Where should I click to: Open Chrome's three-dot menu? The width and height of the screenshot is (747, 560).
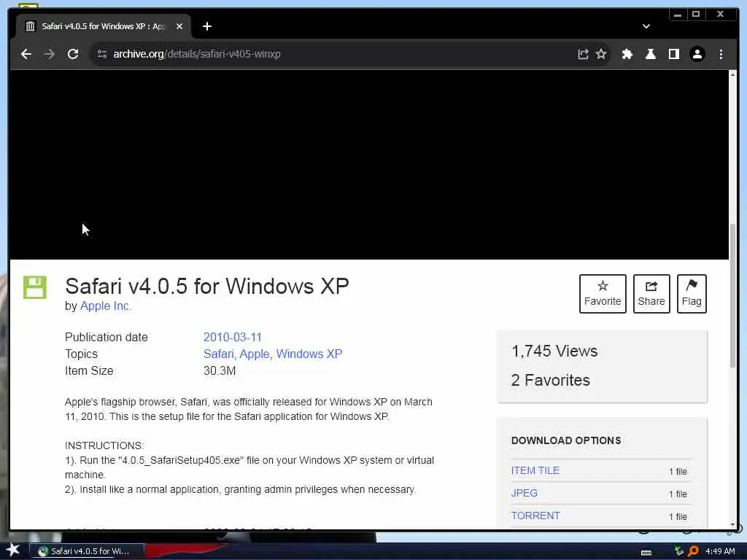(x=721, y=54)
